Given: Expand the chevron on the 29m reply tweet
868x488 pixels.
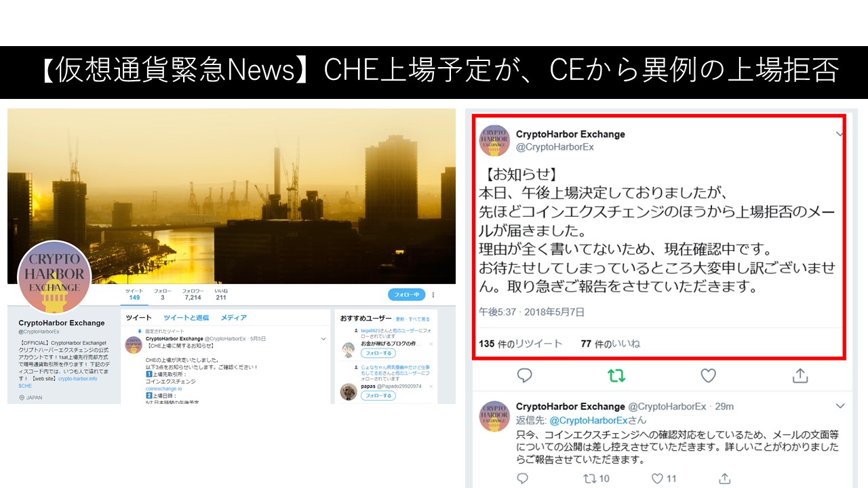Looking at the screenshot, I should point(840,406).
